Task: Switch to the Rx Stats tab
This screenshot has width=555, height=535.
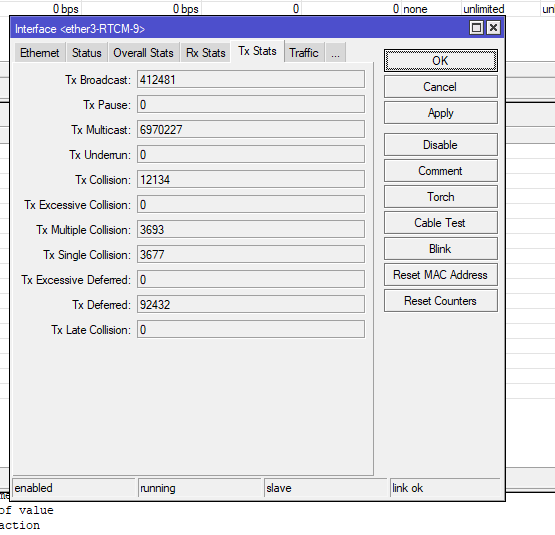Action: [x=206, y=53]
